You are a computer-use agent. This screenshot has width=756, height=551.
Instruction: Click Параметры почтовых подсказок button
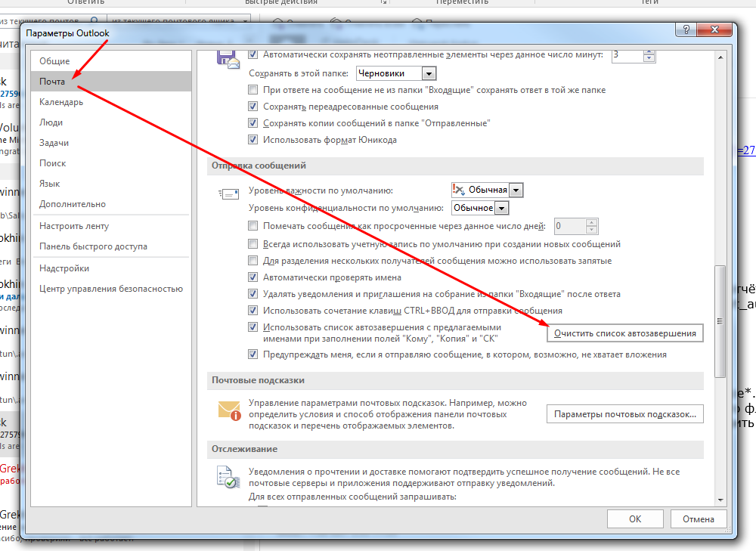click(x=625, y=414)
